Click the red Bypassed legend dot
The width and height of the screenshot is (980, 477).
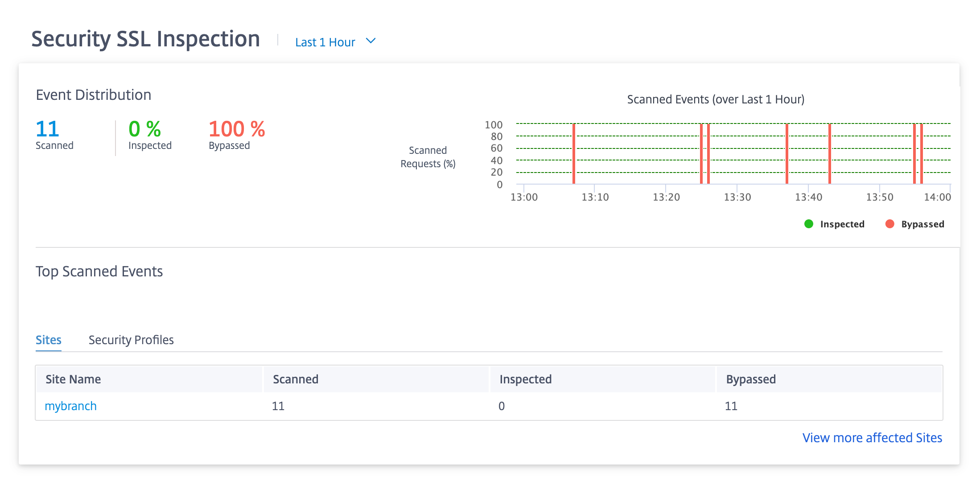[x=889, y=224]
